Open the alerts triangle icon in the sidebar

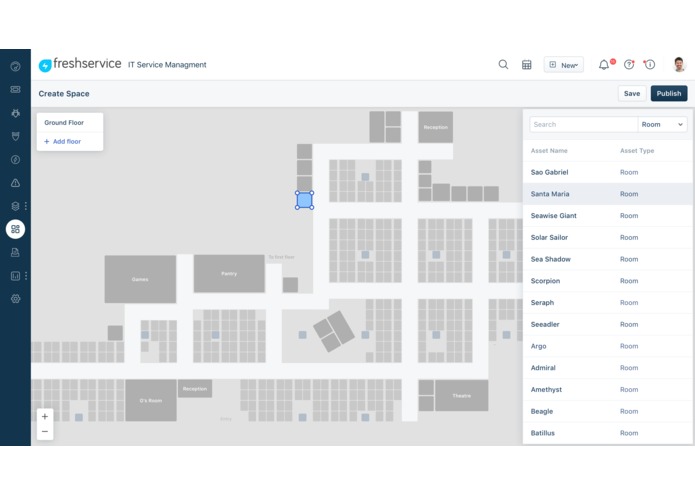(x=16, y=183)
